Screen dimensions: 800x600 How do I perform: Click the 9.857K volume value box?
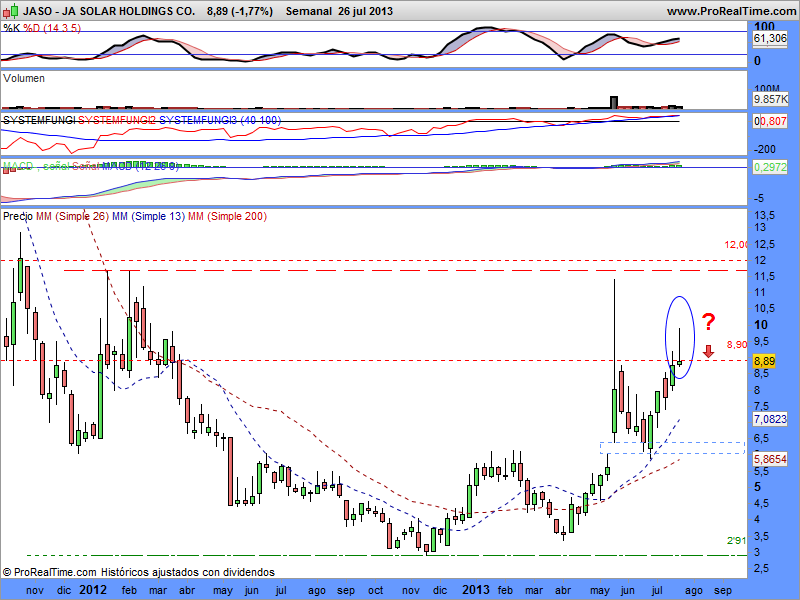tap(770, 99)
